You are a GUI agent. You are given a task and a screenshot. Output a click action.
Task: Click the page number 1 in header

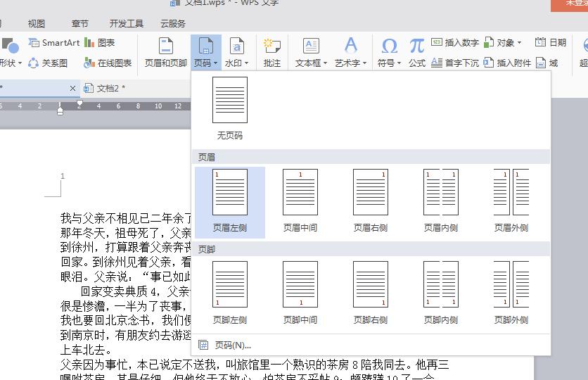point(63,176)
